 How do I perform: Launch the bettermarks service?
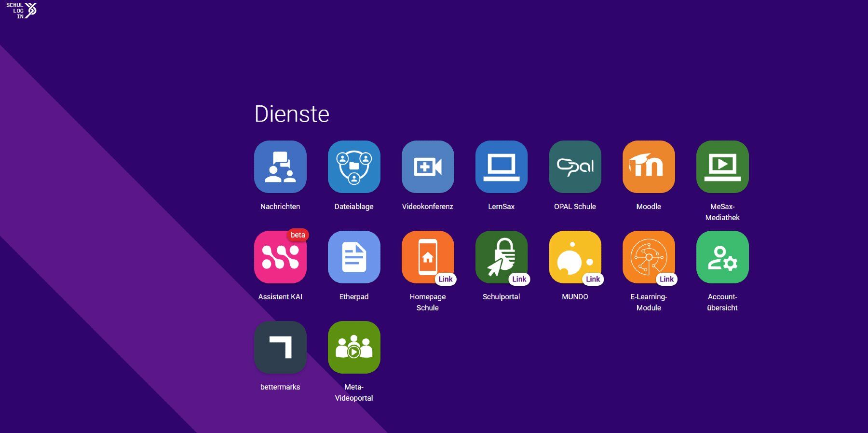[280, 348]
